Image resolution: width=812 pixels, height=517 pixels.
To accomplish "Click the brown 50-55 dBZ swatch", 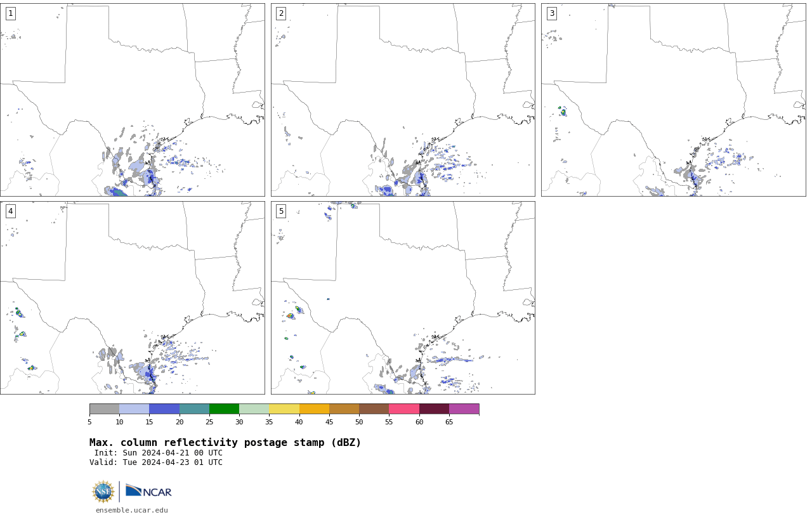I will 374,409.
